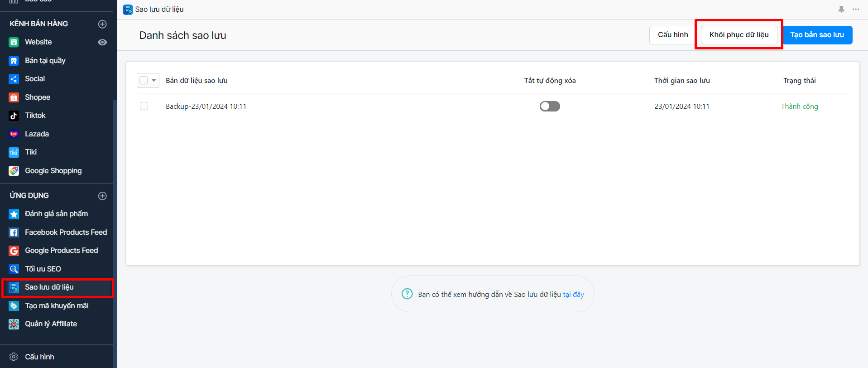Add a new sales channel with plus icon

point(103,24)
